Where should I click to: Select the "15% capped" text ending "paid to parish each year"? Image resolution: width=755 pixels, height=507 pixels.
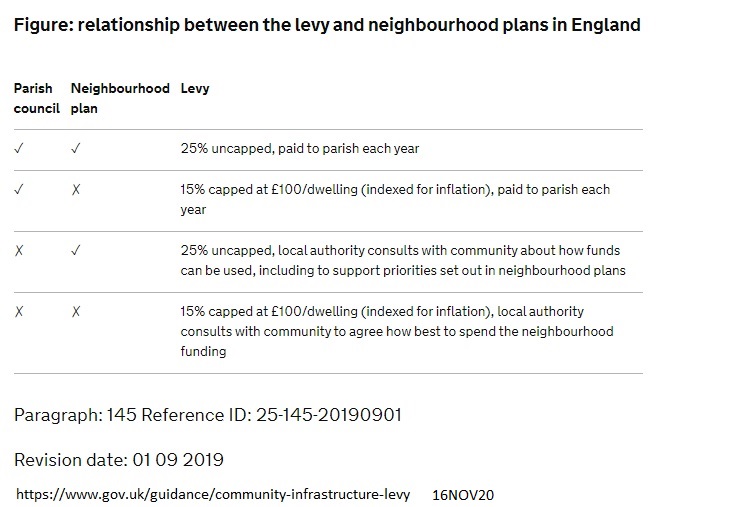tap(395, 200)
